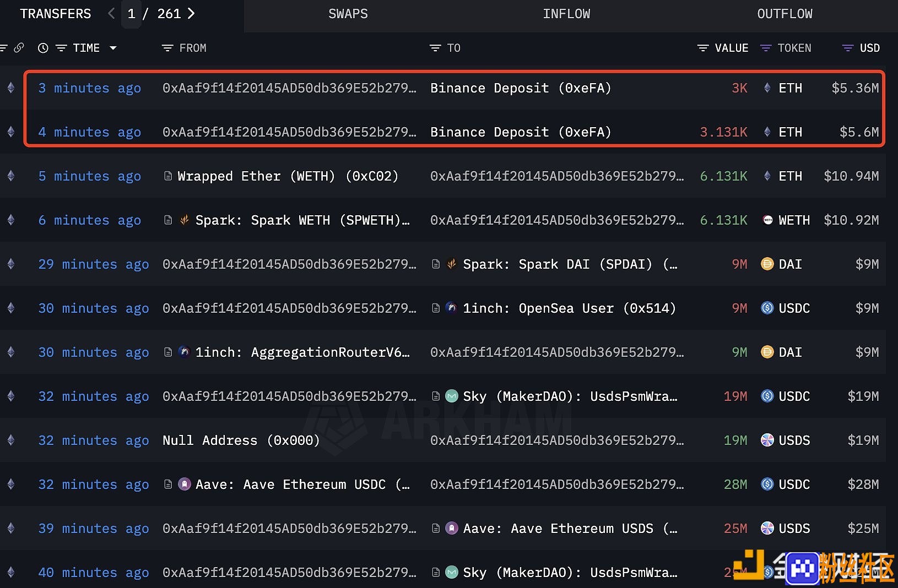Open Wrapped Ether (WETH) (0xC02) entity
Image resolution: width=898 pixels, height=588 pixels.
point(288,176)
